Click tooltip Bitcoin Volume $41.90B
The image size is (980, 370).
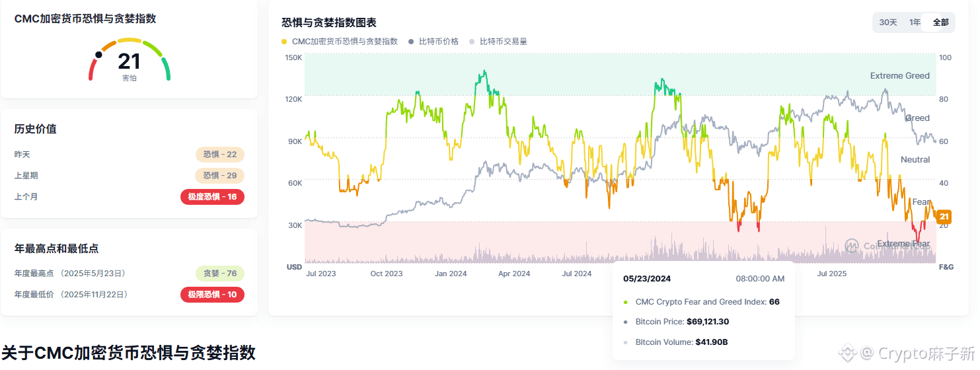[681, 342]
